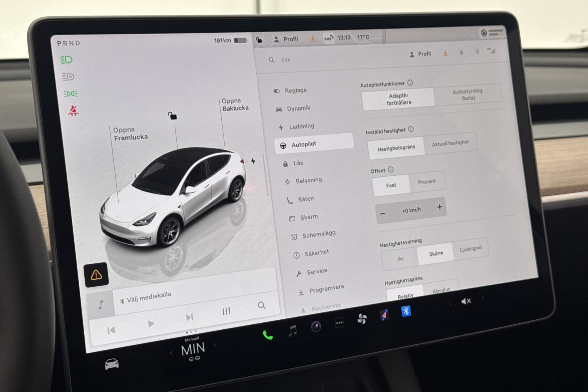Open car controls icon in bottom bar
The image size is (588, 392).
[x=112, y=364]
